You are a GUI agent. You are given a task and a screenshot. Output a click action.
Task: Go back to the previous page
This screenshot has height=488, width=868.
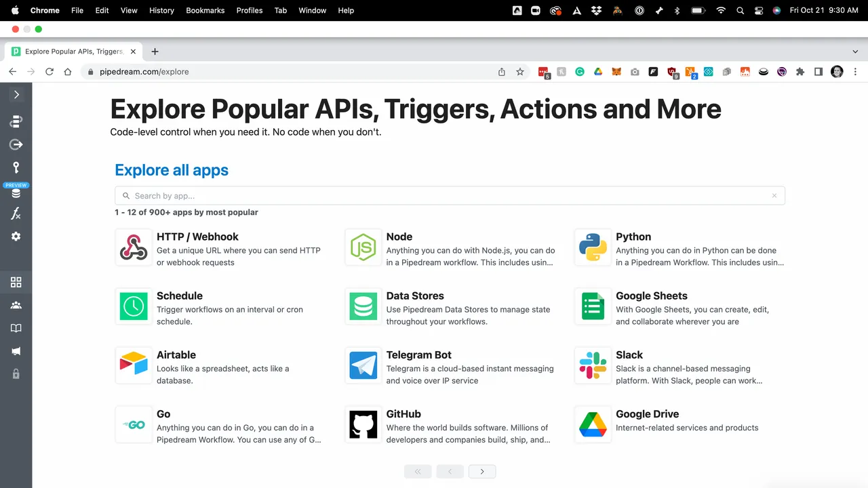(x=12, y=72)
